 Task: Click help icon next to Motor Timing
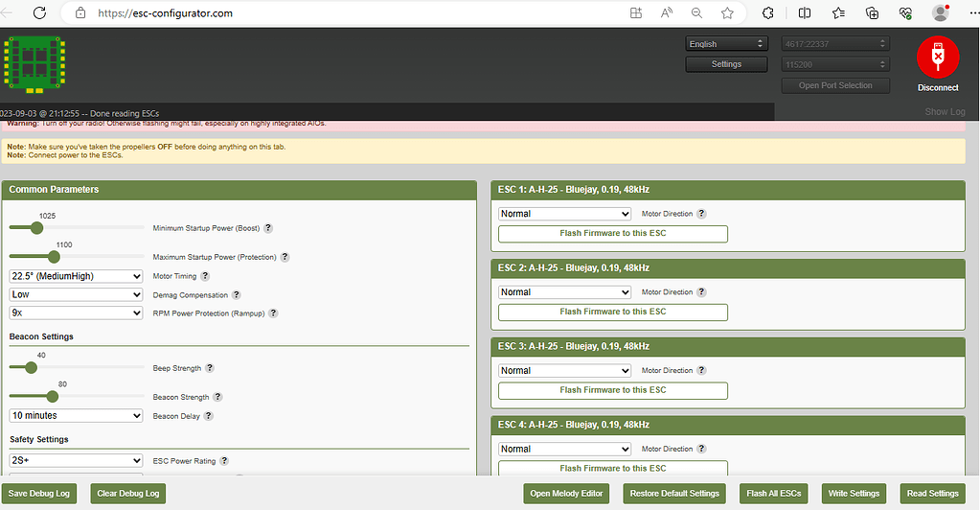click(x=205, y=276)
